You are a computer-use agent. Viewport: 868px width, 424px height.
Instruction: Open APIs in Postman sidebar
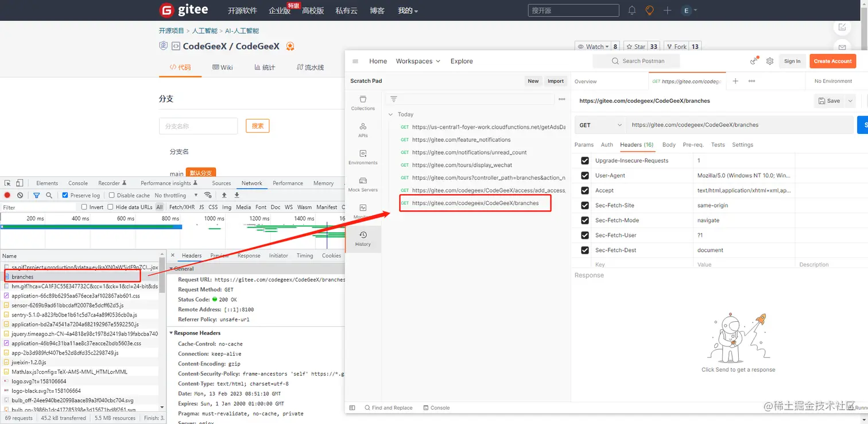pos(363,130)
